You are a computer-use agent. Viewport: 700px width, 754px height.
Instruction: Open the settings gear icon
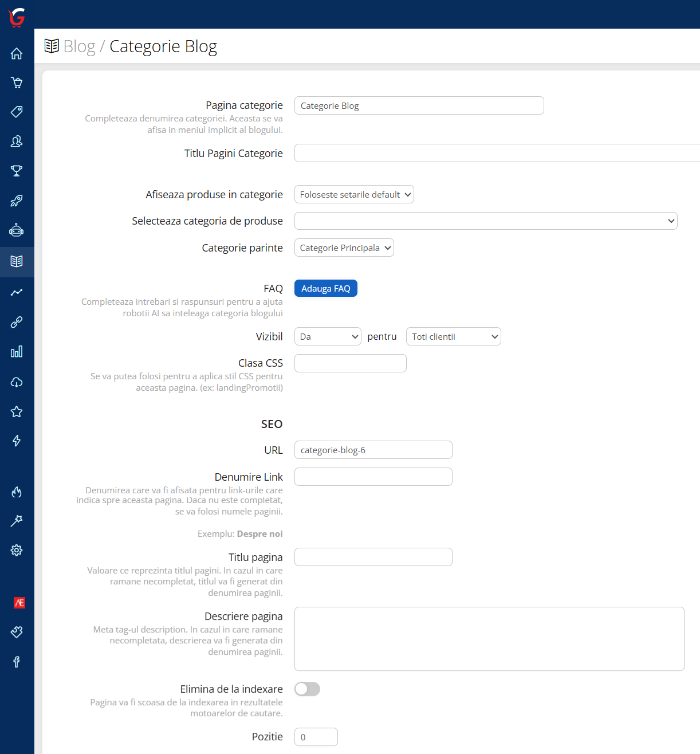[17, 550]
